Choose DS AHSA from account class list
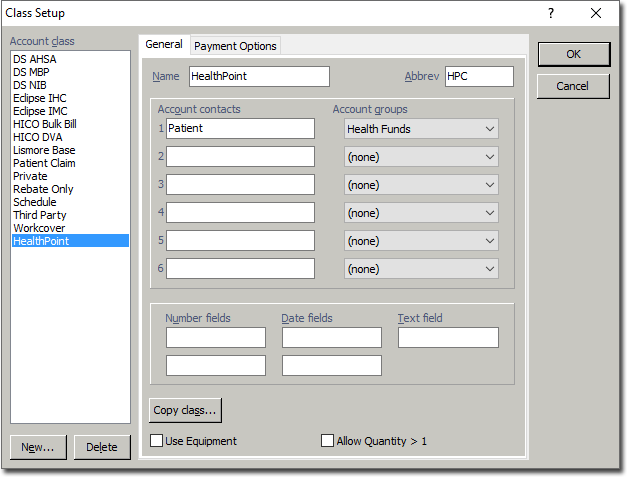The width and height of the screenshot is (627, 477). [34, 59]
